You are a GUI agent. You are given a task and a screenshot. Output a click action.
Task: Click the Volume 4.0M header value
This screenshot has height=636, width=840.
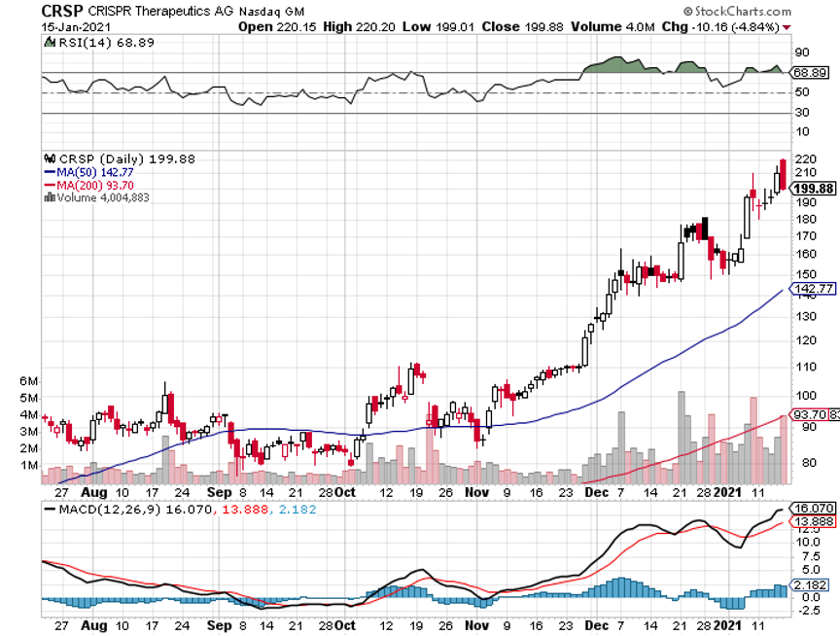639,27
